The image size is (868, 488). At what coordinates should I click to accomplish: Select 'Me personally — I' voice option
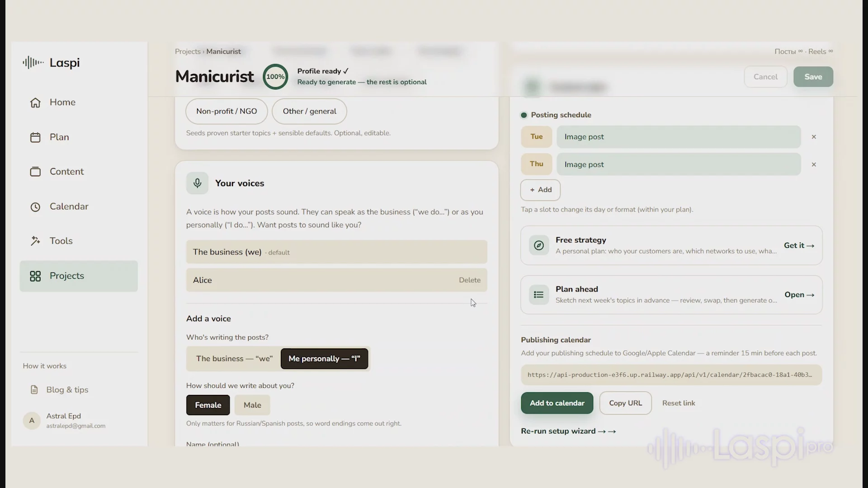pos(324,359)
